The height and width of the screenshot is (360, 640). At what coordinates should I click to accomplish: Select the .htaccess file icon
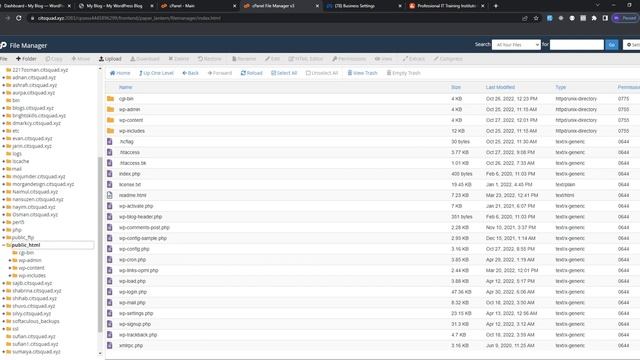pos(110,152)
